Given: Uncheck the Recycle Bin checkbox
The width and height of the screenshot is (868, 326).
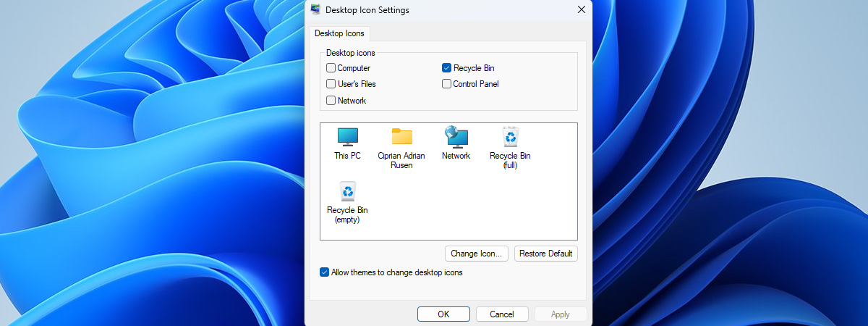Looking at the screenshot, I should tap(446, 68).
